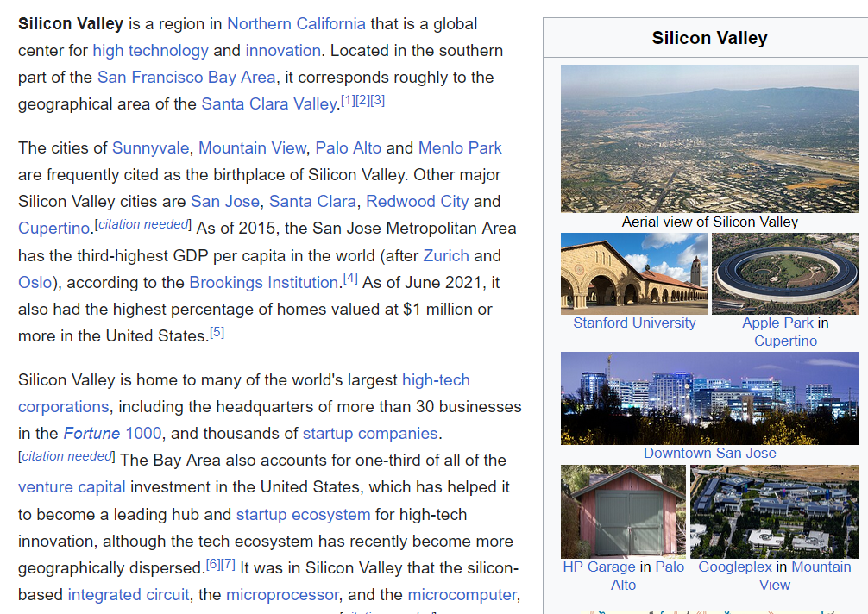This screenshot has width=868, height=614.
Task: Click citation reference number 5
Action: click(217, 331)
